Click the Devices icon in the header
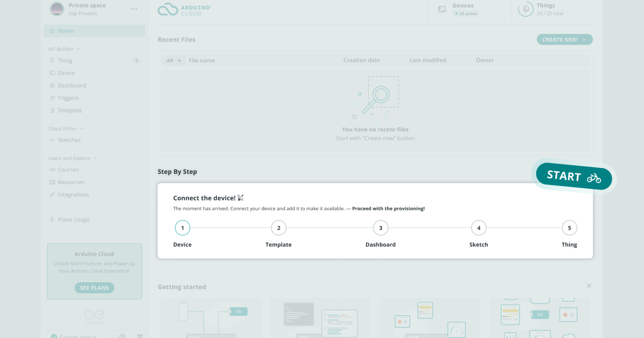 point(442,9)
